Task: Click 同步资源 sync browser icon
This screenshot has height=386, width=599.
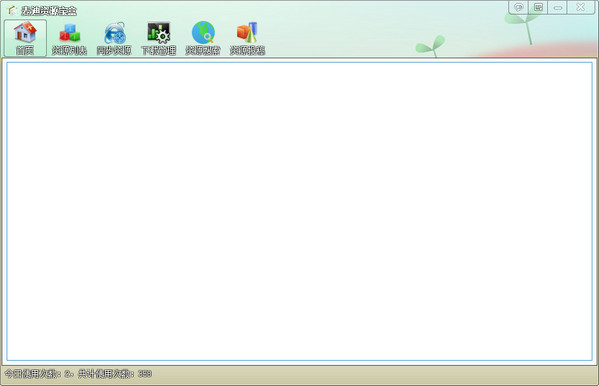Action: click(114, 38)
